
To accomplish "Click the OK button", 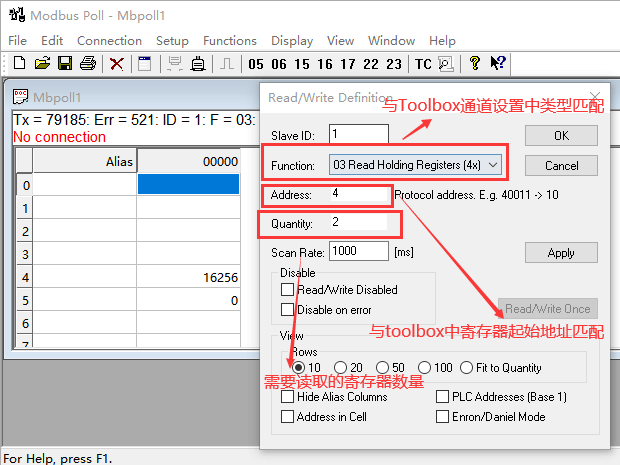I will (x=561, y=136).
